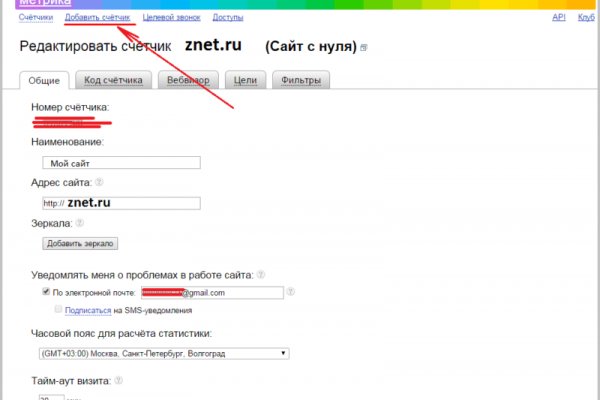Enable the SMS-уведомления checkbox

click(x=57, y=311)
